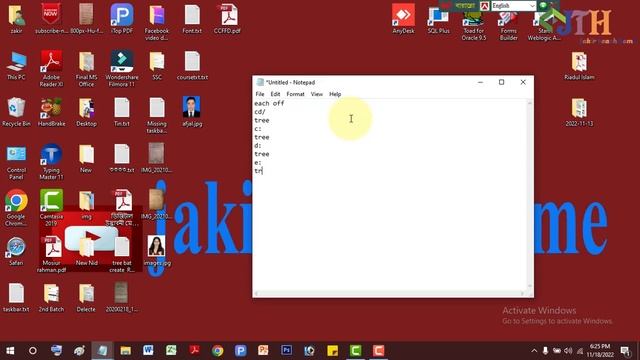This screenshot has width=640, height=360.
Task: Select the Forms Builder desktop shortcut
Action: (x=509, y=25)
